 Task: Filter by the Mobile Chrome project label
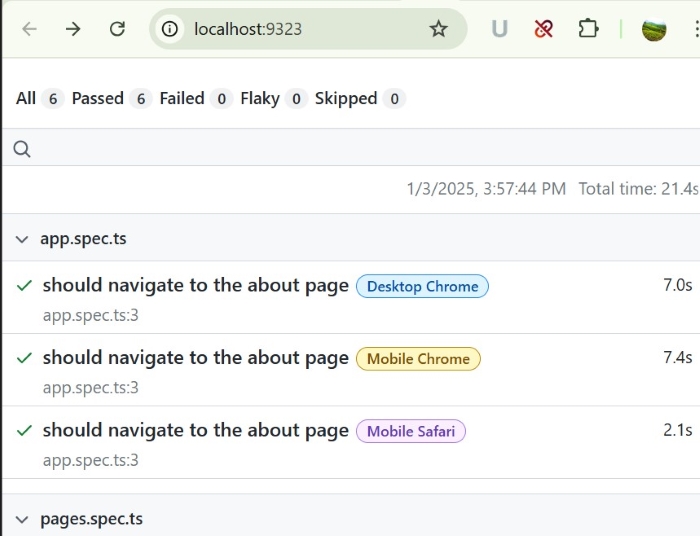pyautogui.click(x=418, y=359)
